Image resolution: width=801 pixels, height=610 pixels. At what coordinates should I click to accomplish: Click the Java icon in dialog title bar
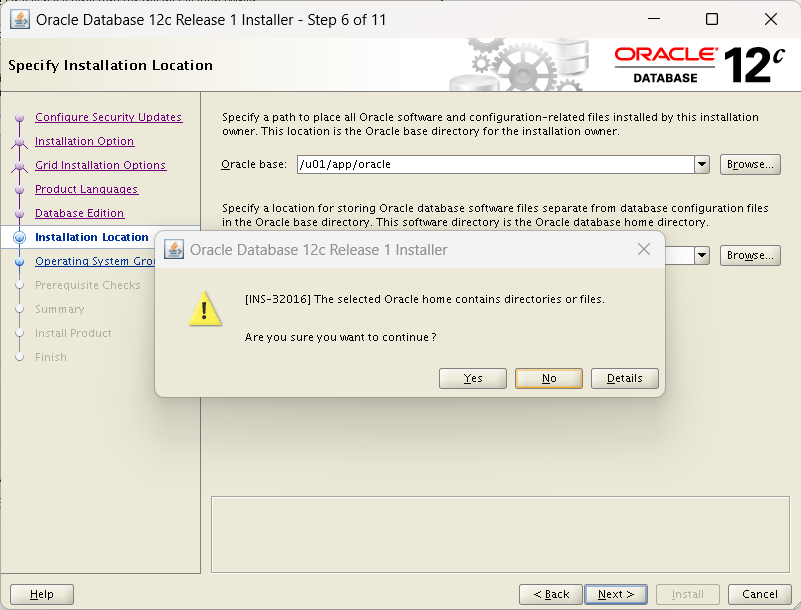[x=174, y=250]
